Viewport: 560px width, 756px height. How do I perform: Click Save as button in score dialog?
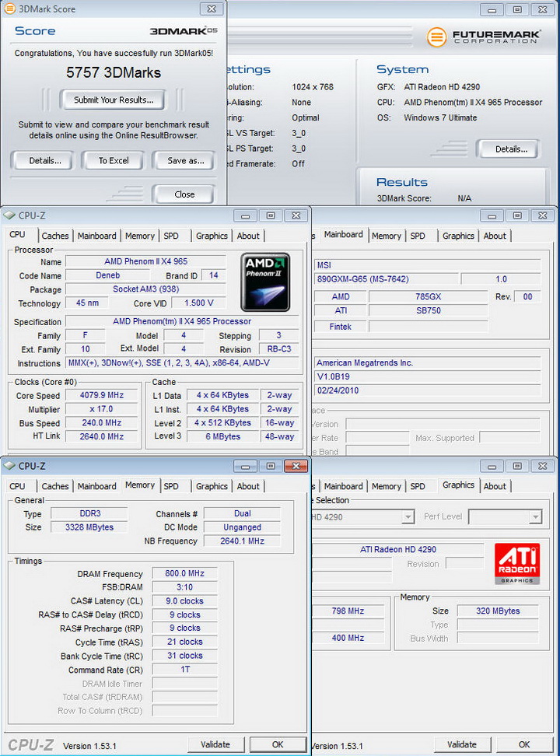[x=185, y=160]
